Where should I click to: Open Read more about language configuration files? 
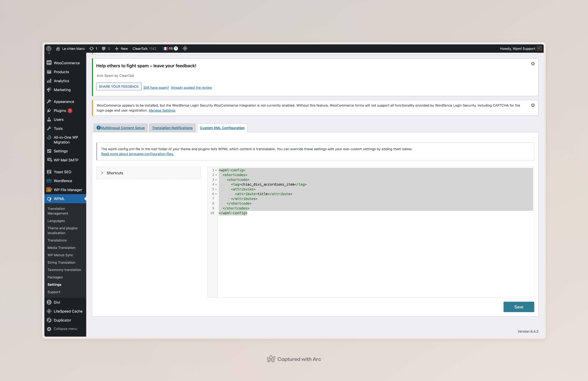pos(137,154)
